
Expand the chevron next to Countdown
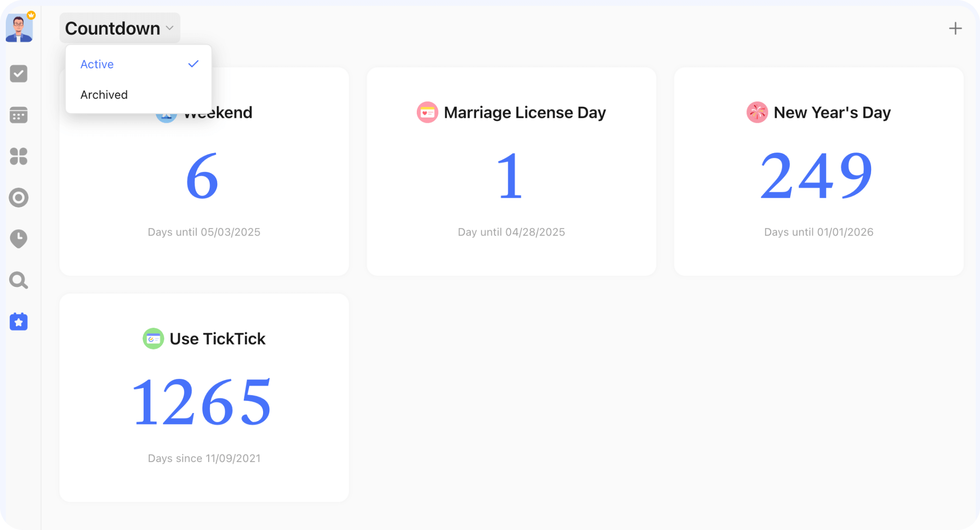point(169,29)
